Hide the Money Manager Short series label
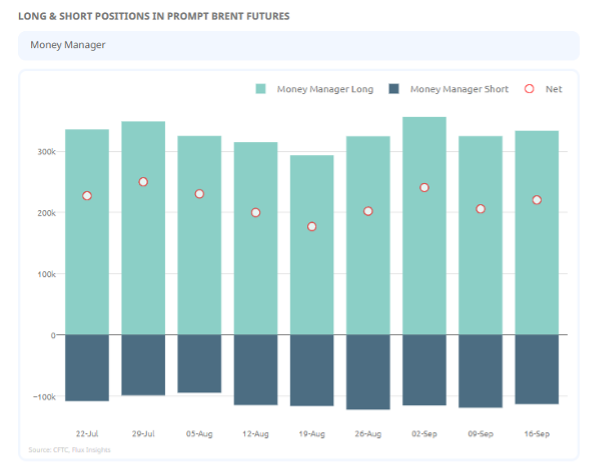 click(459, 89)
